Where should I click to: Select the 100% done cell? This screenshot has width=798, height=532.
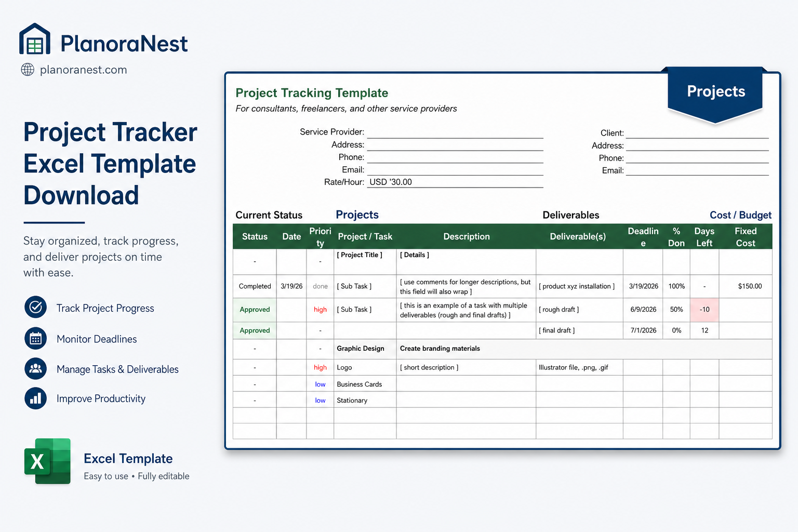click(x=676, y=286)
